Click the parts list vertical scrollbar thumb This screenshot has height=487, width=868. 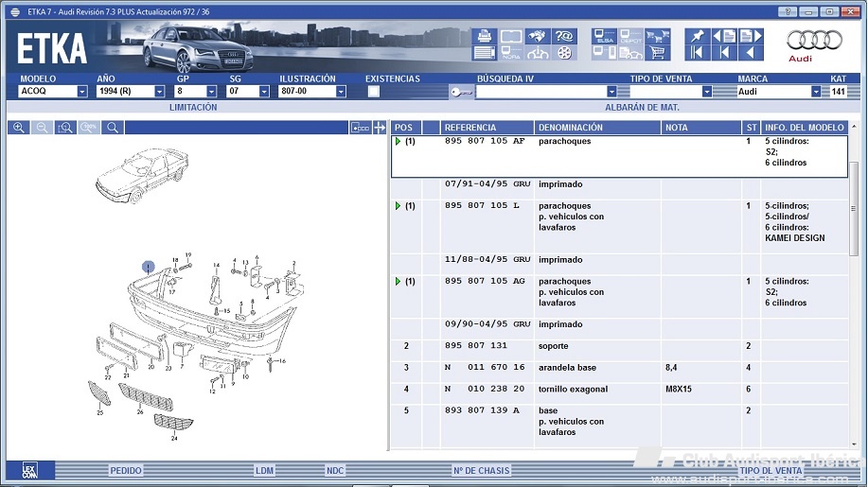pos(854,208)
